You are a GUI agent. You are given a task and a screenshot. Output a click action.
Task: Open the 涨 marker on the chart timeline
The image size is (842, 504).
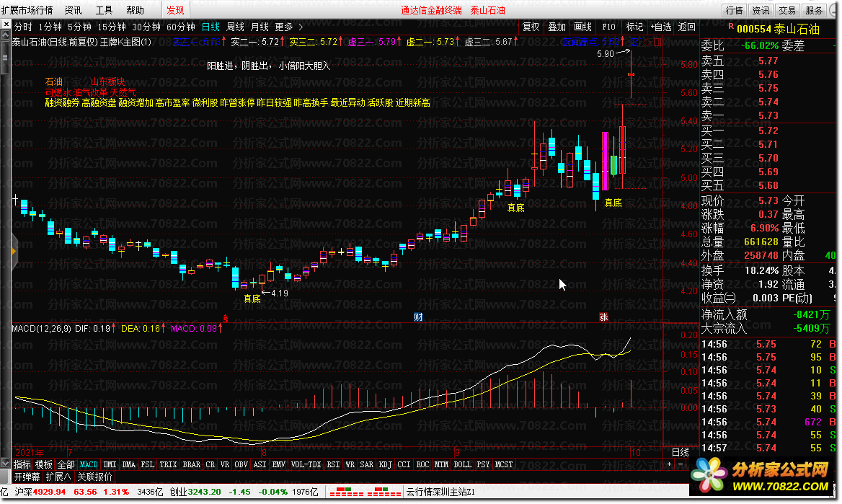603,317
